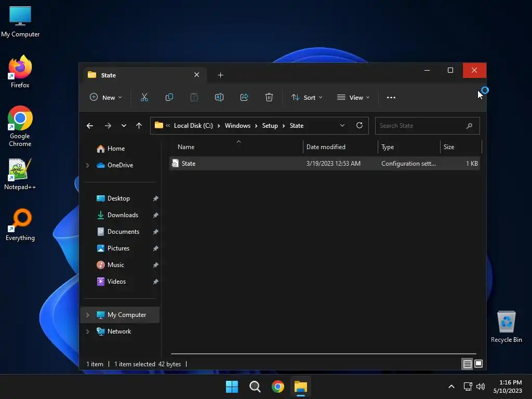Sort by Date modified column header
The image size is (532, 399).
pyautogui.click(x=340, y=147)
